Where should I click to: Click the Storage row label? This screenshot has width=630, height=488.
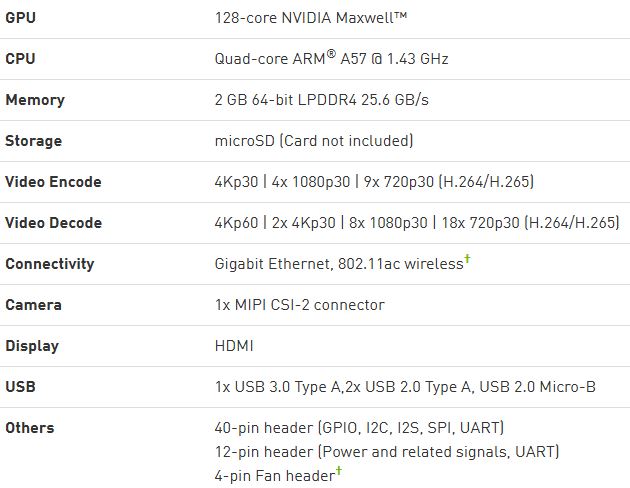33,140
